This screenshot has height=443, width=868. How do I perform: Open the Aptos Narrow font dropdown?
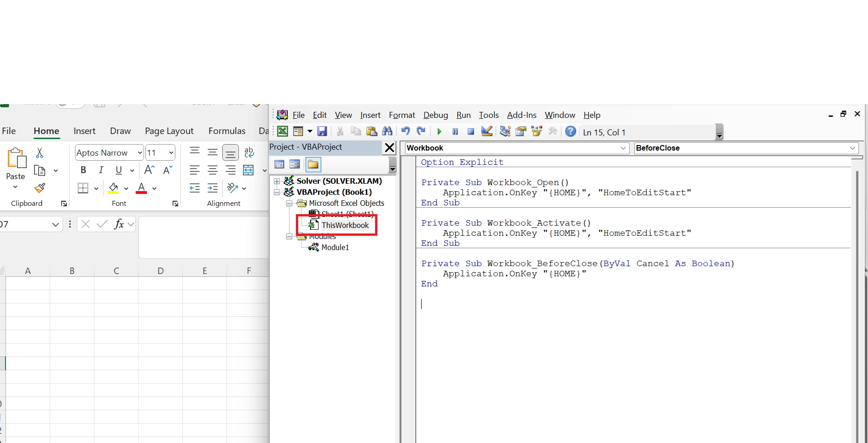(x=140, y=152)
